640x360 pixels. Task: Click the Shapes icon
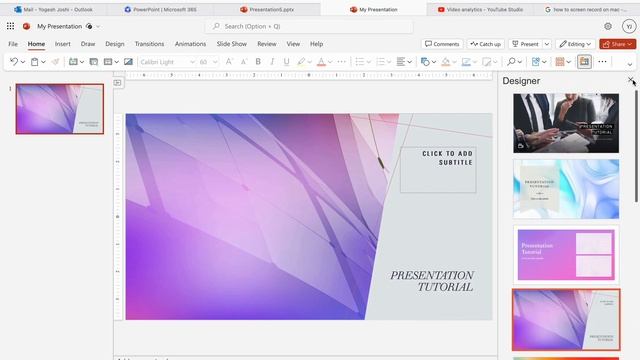click(425, 62)
